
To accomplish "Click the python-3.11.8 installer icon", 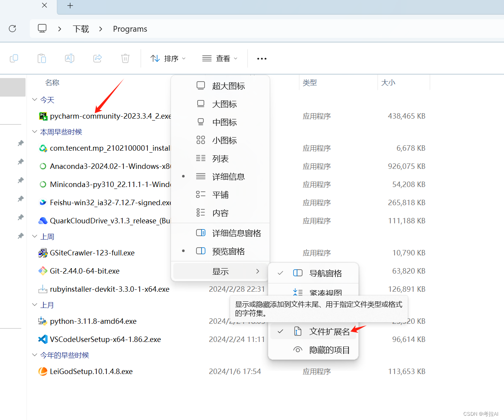I will click(x=43, y=321).
